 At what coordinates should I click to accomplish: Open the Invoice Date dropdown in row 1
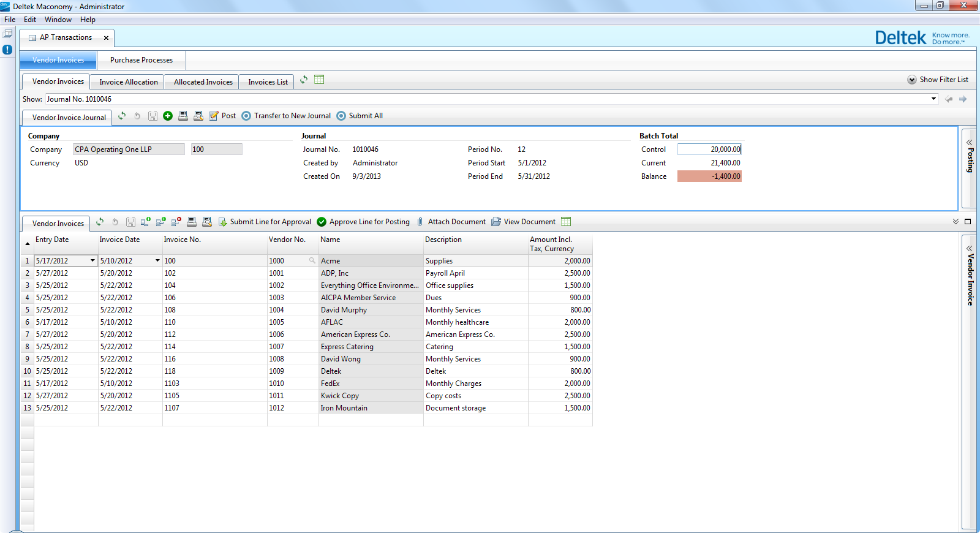coord(157,261)
